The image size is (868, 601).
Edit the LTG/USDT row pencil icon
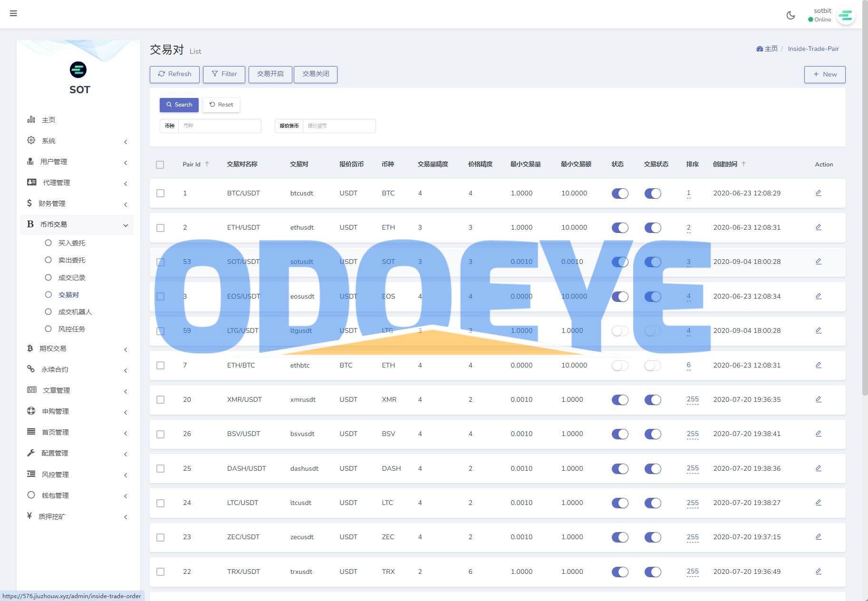[x=818, y=330]
